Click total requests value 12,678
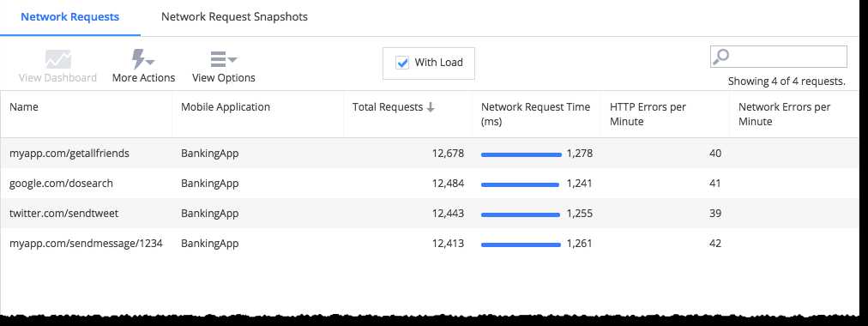 click(448, 154)
